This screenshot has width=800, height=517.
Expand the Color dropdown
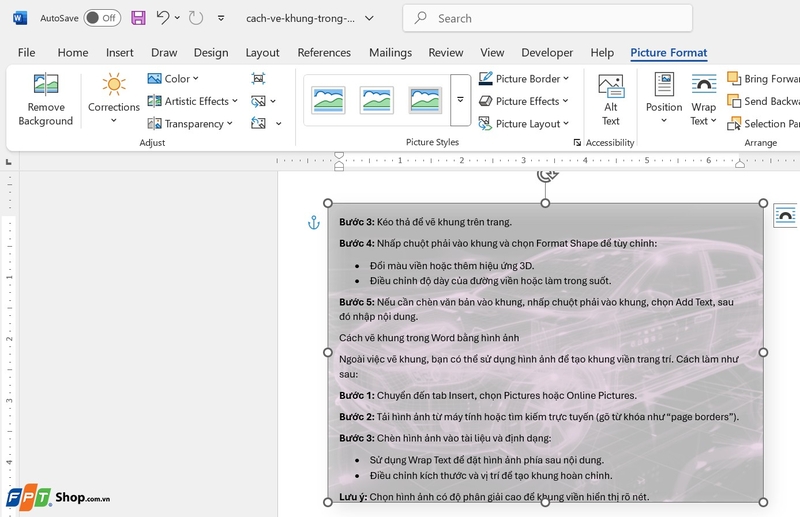[174, 78]
